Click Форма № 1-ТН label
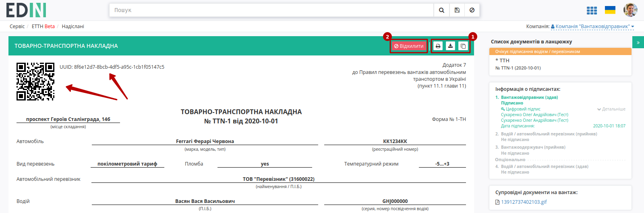 449,119
